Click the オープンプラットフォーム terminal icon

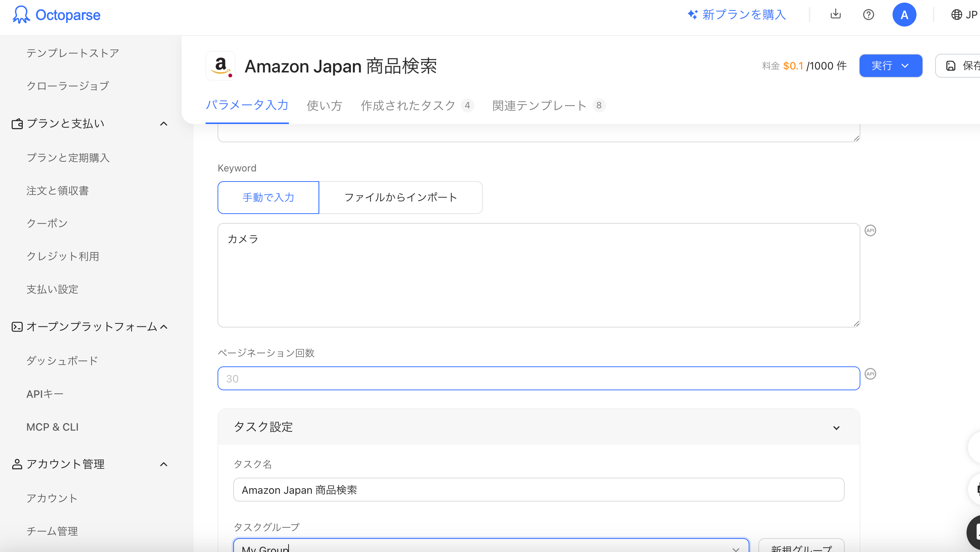[17, 326]
